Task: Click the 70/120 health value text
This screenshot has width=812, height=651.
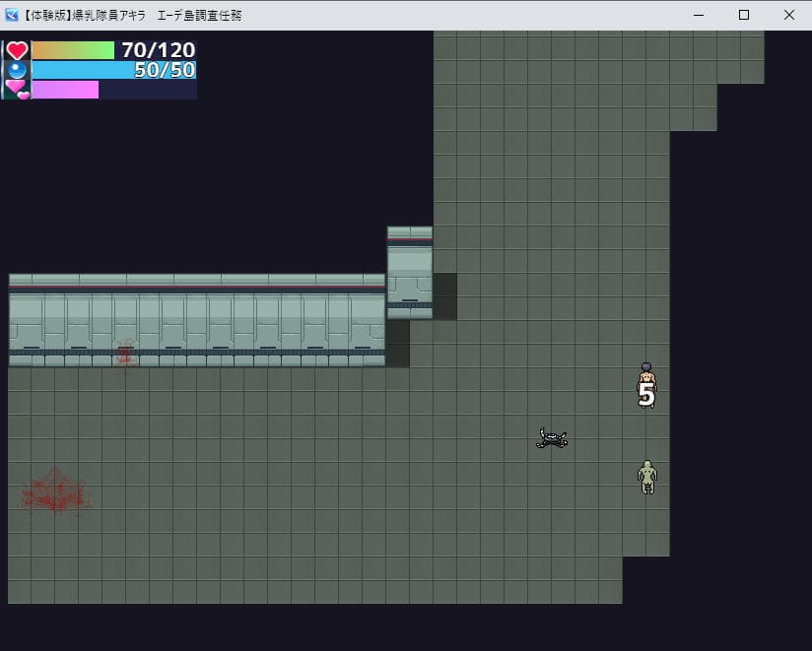Action: click(158, 50)
